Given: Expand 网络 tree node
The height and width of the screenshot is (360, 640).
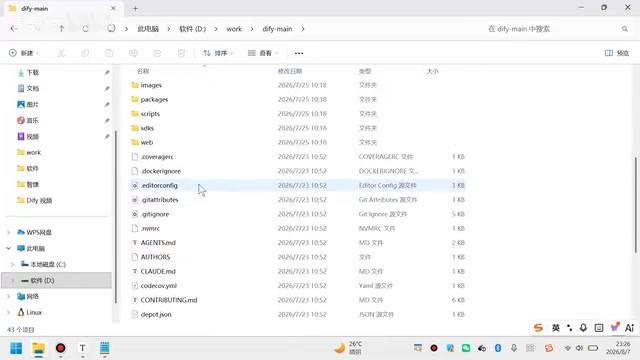Looking at the screenshot, I should coord(9,296).
